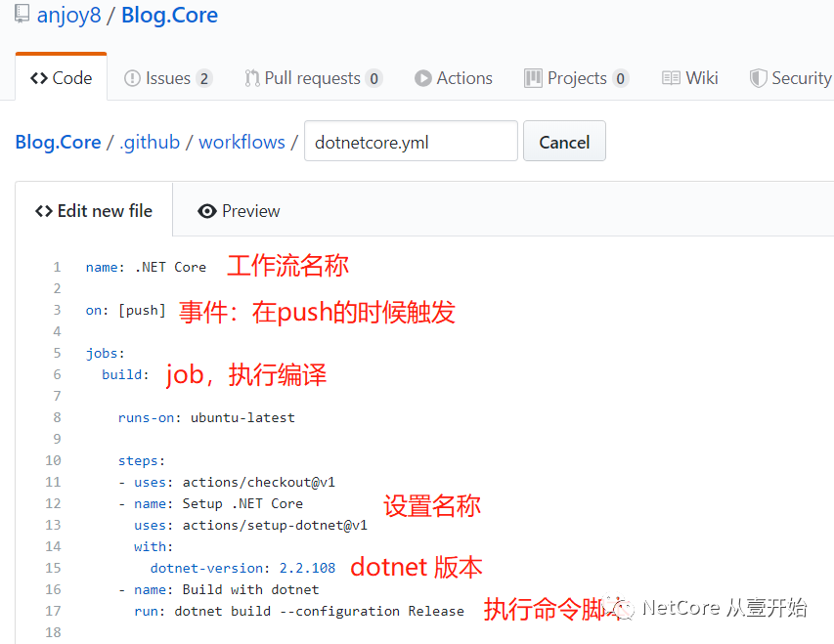The width and height of the screenshot is (834, 644).
Task: Open the Blog.Core repository title link
Action: 170,15
